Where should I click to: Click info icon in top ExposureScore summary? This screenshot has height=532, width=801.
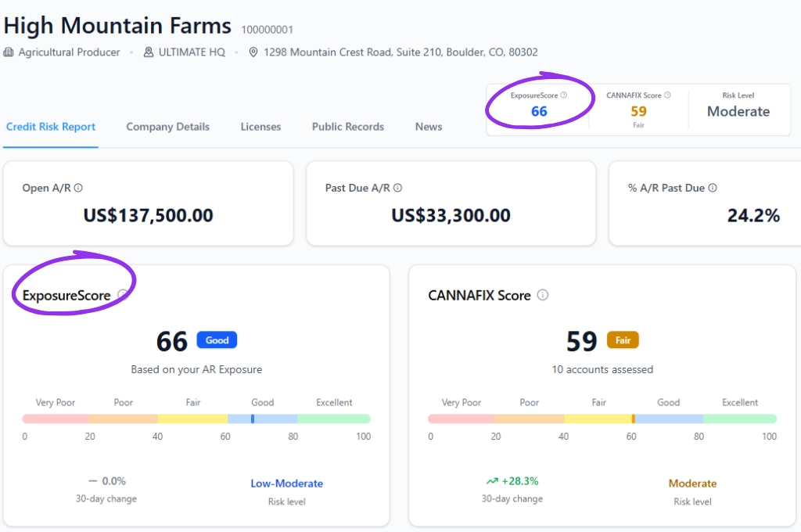(x=563, y=95)
